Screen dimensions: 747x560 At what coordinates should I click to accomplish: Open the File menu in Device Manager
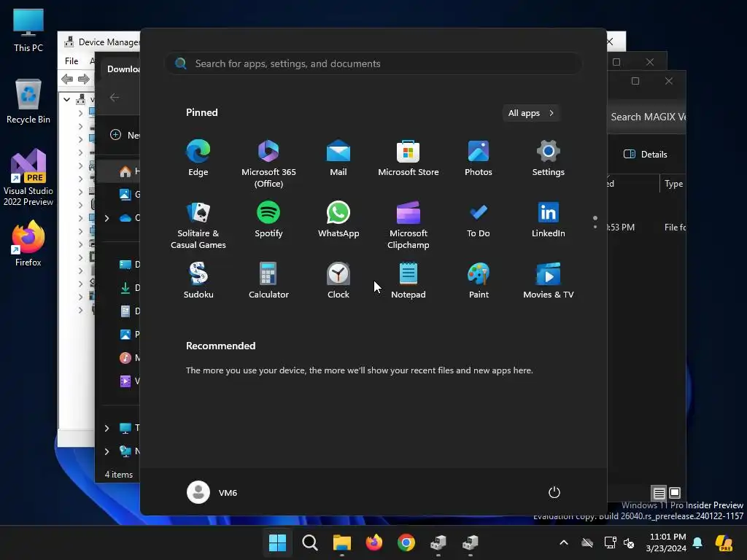tap(71, 61)
